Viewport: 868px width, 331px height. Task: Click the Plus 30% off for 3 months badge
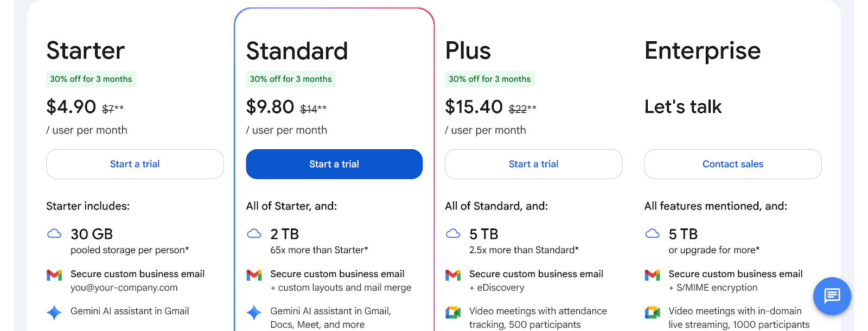coord(489,79)
